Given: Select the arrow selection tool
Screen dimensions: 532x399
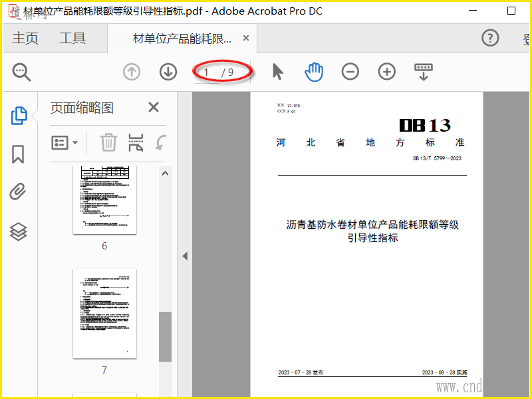Looking at the screenshot, I should 277,72.
